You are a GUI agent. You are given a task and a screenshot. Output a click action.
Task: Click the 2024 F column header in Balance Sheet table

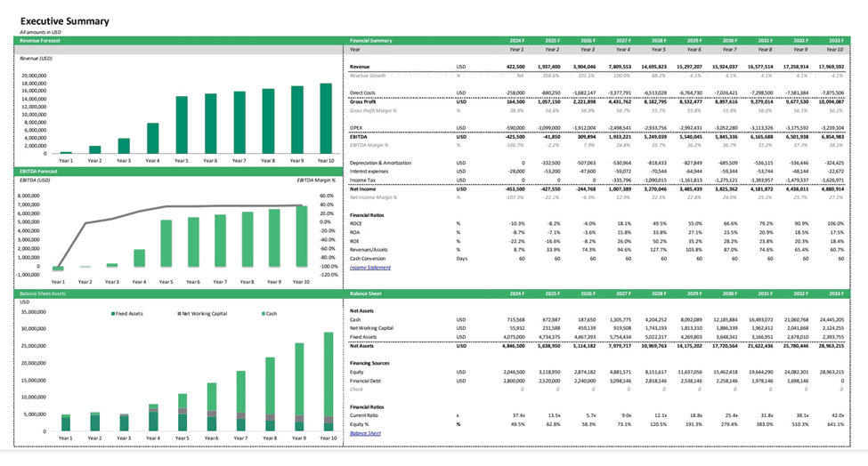[517, 293]
